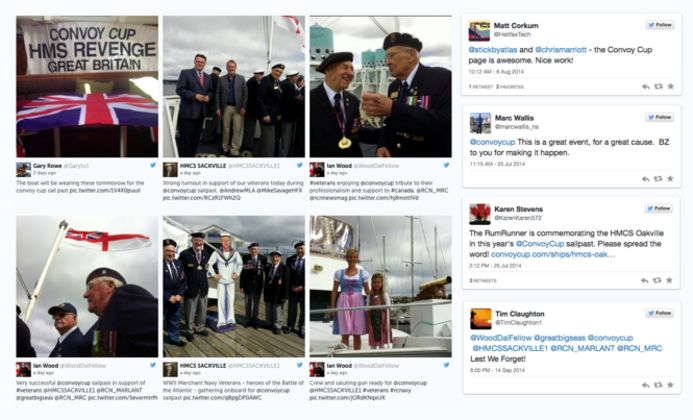
Task: Follow Marc Wallis
Action: 659,117
